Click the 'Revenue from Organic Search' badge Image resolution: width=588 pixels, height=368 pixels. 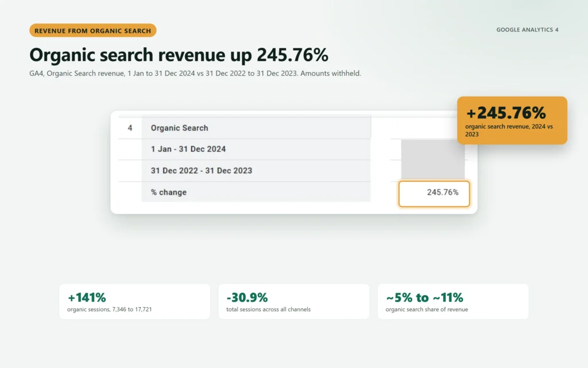pos(92,30)
